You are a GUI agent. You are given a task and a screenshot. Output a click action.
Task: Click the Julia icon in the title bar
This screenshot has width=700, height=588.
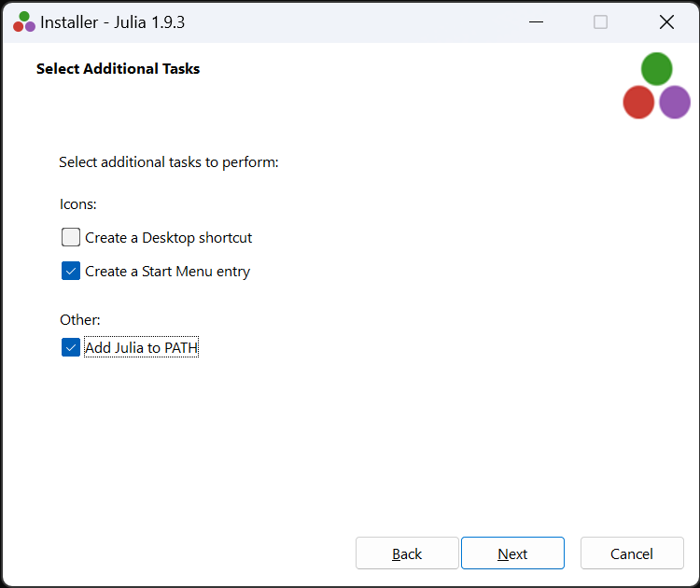tap(24, 21)
